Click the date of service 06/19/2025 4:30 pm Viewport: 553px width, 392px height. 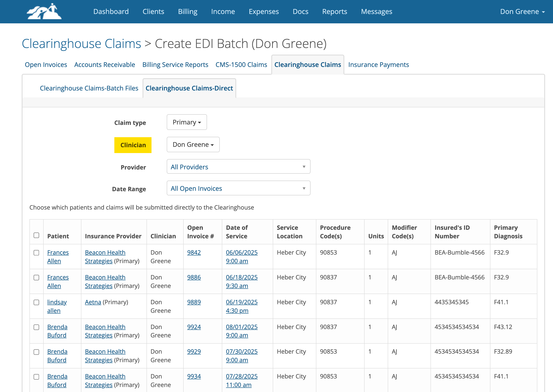[x=242, y=306]
